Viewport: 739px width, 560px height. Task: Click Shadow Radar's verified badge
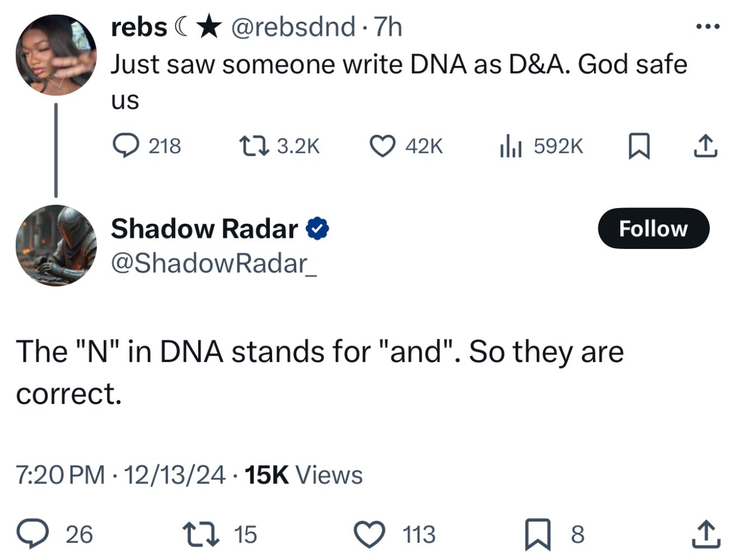tap(317, 229)
